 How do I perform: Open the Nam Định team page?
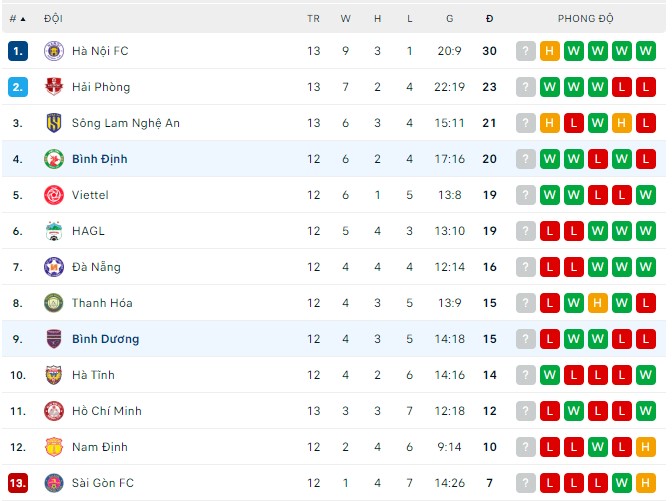coord(100,447)
